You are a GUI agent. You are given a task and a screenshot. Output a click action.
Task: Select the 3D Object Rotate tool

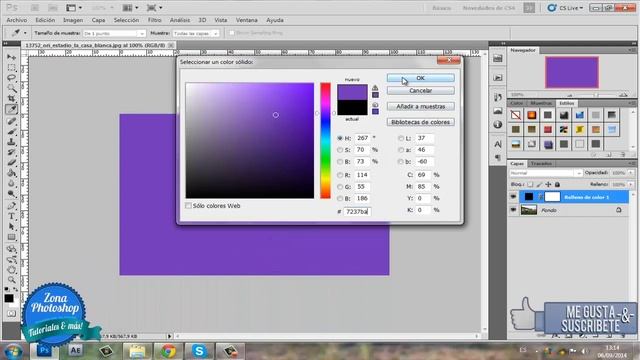pos(11,249)
